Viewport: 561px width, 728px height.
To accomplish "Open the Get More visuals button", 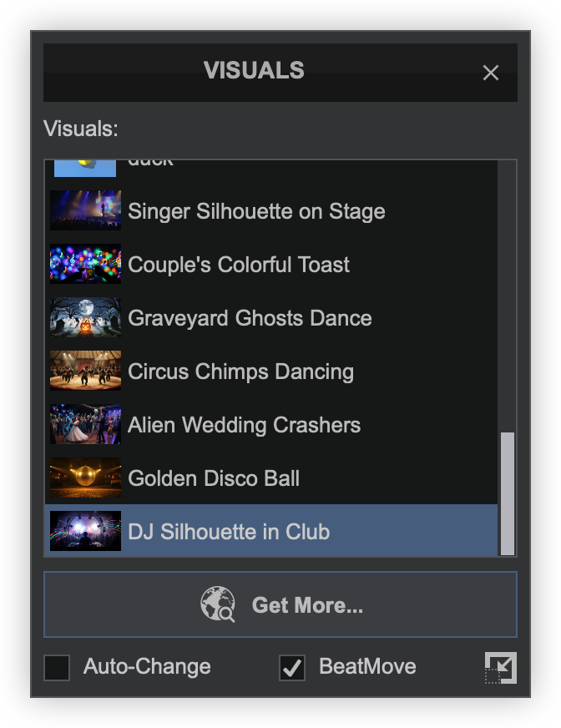I will pos(280,604).
